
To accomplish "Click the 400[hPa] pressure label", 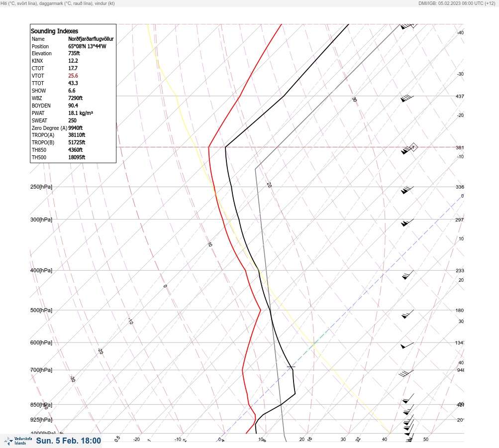I will point(41,271).
